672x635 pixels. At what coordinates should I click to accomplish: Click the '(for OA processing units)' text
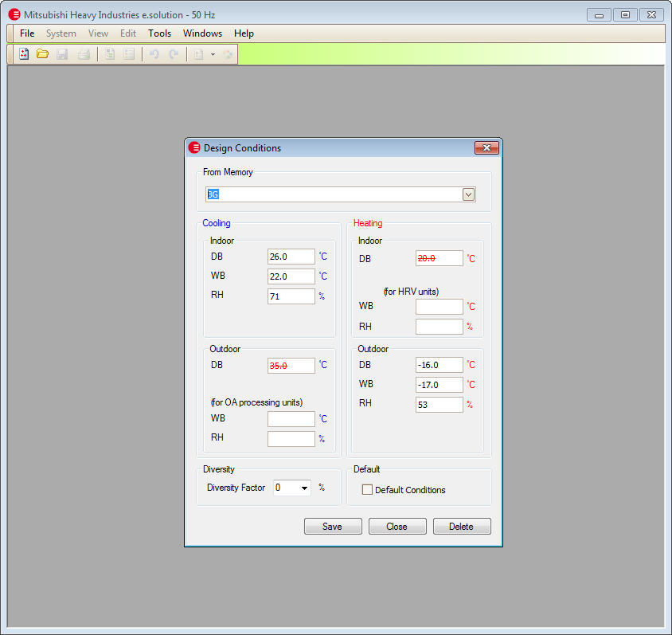(x=256, y=402)
